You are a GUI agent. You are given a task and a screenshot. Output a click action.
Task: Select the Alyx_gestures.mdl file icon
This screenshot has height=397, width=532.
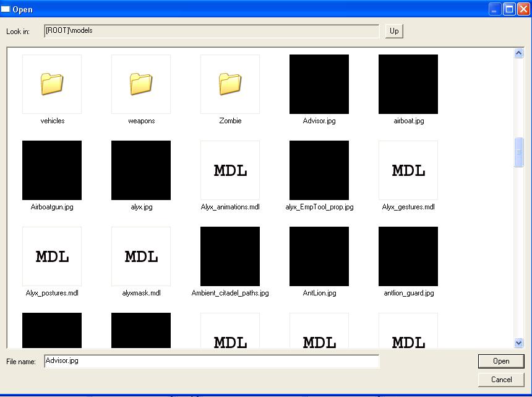click(408, 170)
